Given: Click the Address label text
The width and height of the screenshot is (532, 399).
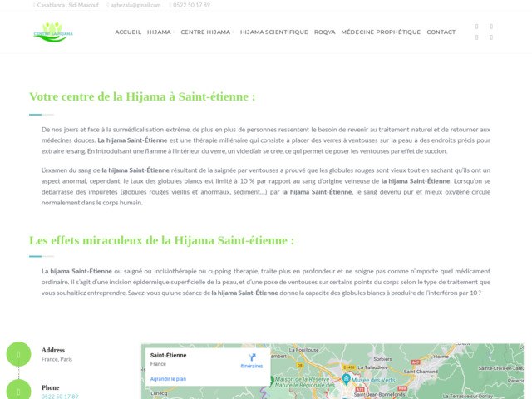Looking at the screenshot, I should click(x=53, y=350).
